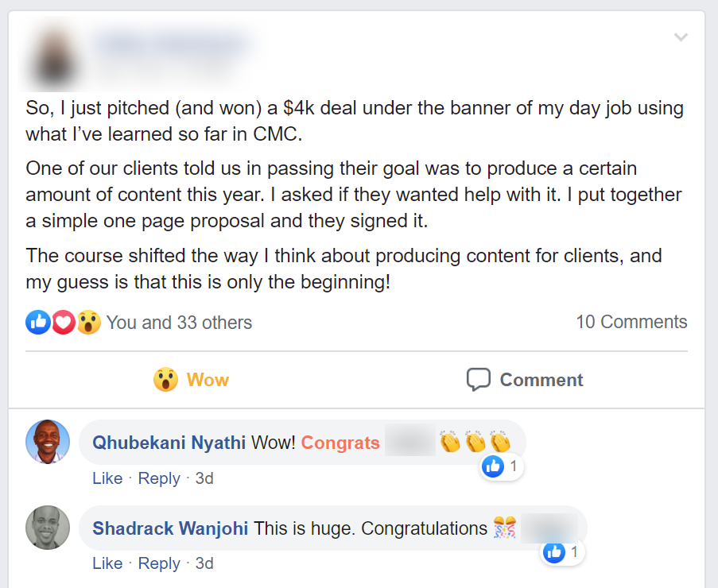The image size is (718, 588).
Task: Click the speech bubble comment icon
Action: pyautogui.click(x=478, y=380)
